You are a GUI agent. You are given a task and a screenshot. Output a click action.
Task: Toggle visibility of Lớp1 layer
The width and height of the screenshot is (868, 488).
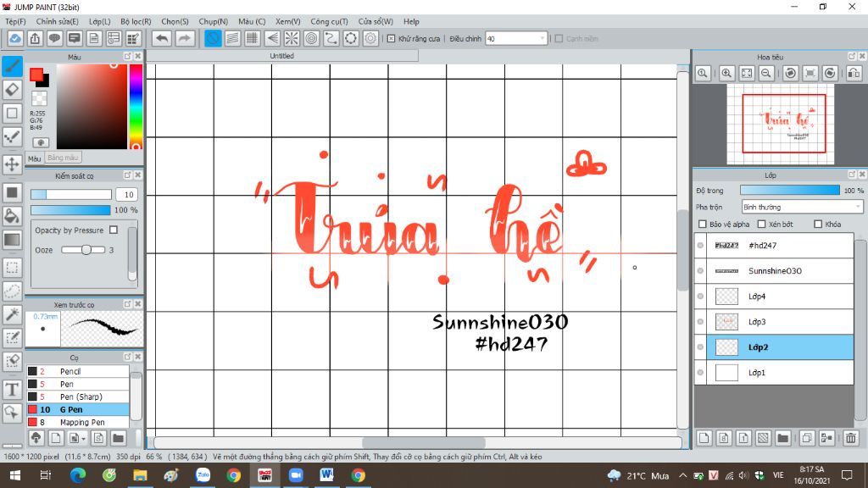pos(700,373)
